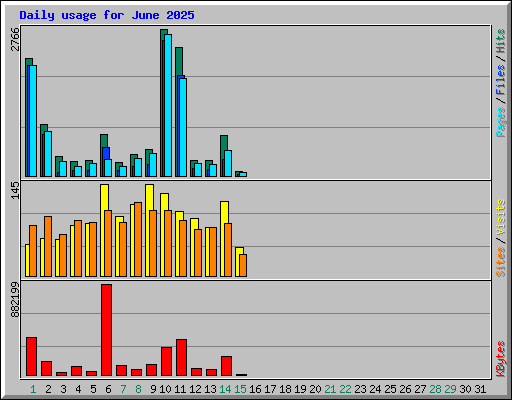Click day label 10 on the x-axis
The height and width of the screenshot is (400, 512).
(165, 389)
